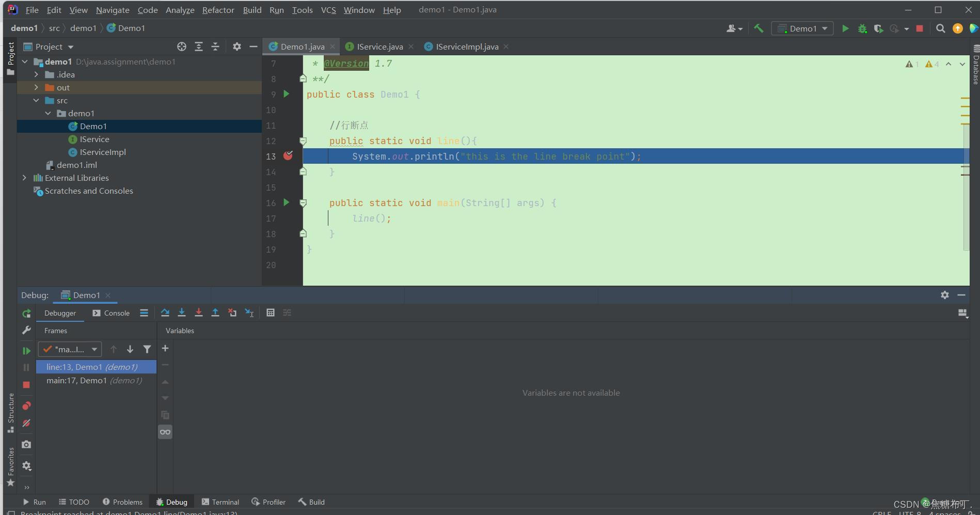Expand the out folder
This screenshot has height=515, width=980.
pyautogui.click(x=36, y=87)
